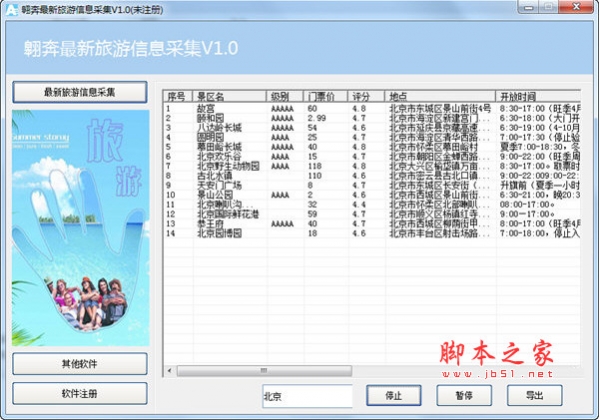Viewport: 600px width, 420px height.
Task: Pause collection with 暂停 button
Action: [x=464, y=396]
